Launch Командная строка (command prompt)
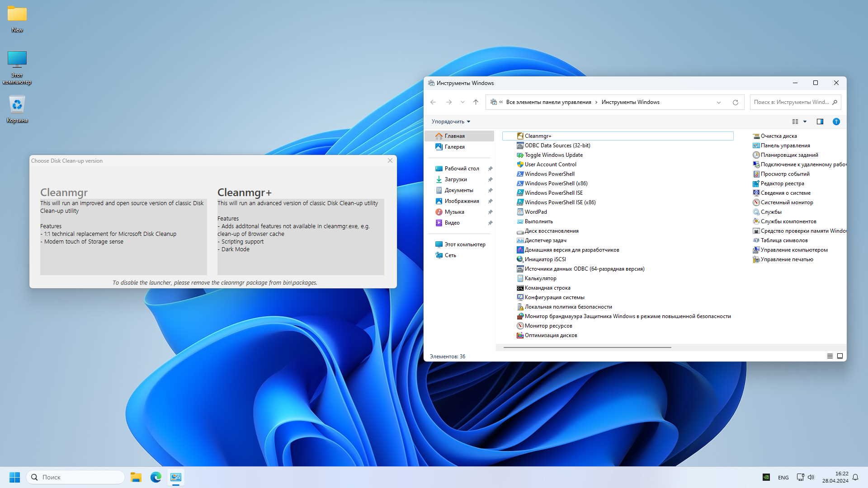The height and width of the screenshot is (488, 868). [547, 288]
